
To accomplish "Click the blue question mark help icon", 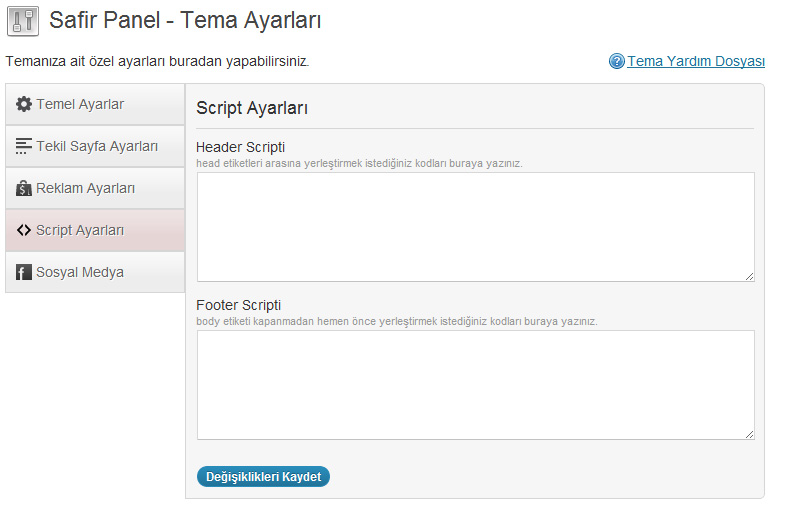I will pos(616,61).
